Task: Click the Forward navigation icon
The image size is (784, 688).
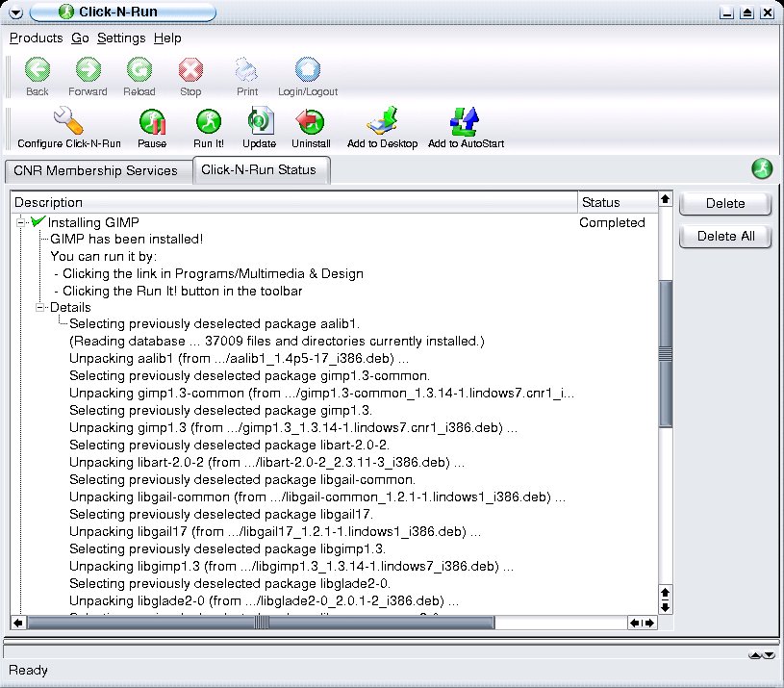Action: coord(88,76)
